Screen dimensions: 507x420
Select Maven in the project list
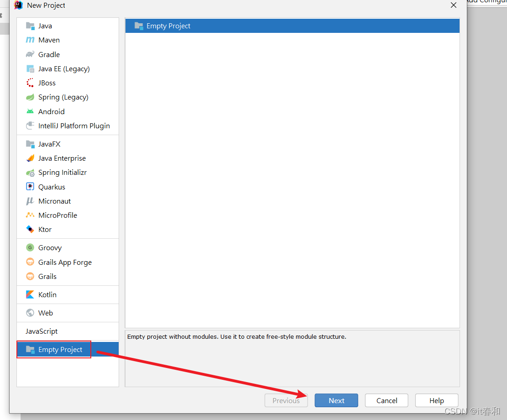(x=68, y=40)
